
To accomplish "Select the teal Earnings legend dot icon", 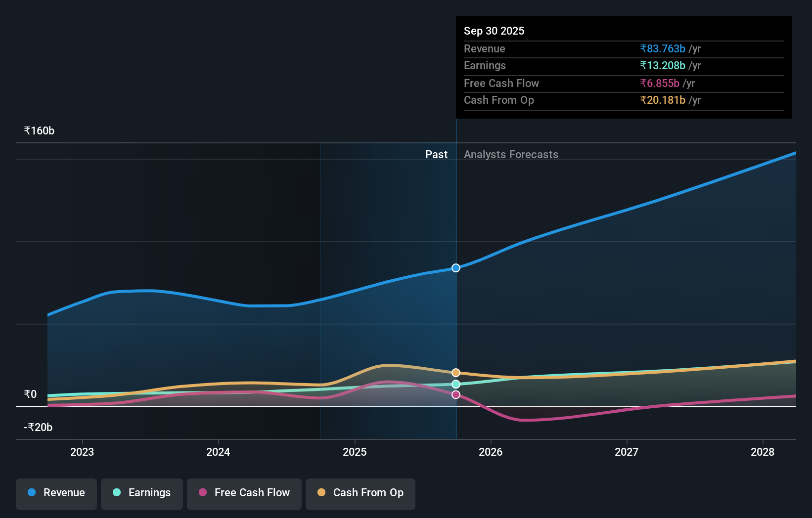I will (x=115, y=493).
